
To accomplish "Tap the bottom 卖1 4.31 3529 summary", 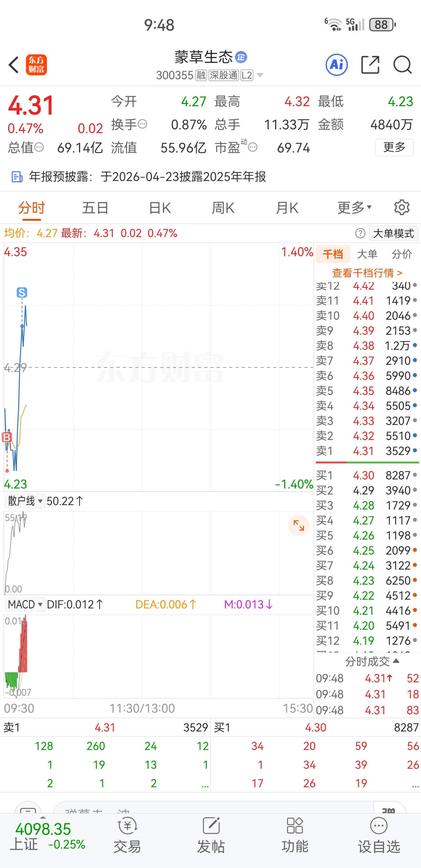I will [105, 727].
